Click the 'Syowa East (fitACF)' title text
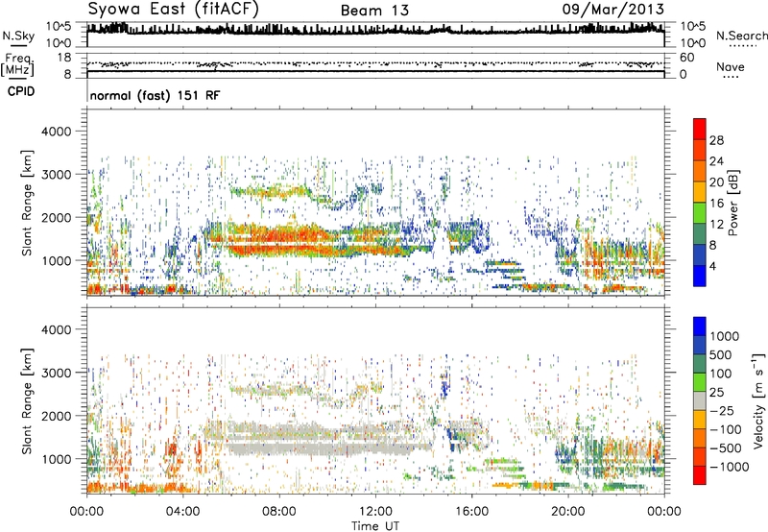Viewport: 768px width, 532px height. tap(173, 9)
